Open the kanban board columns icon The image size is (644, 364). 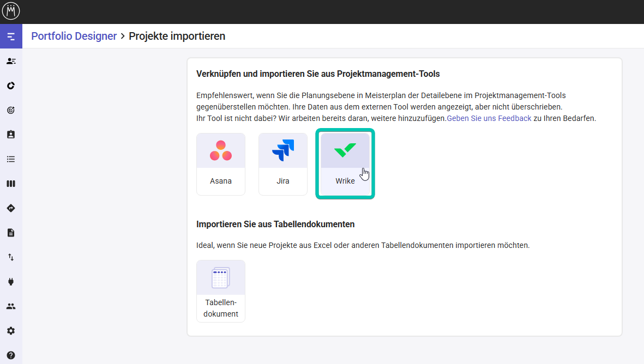click(11, 184)
